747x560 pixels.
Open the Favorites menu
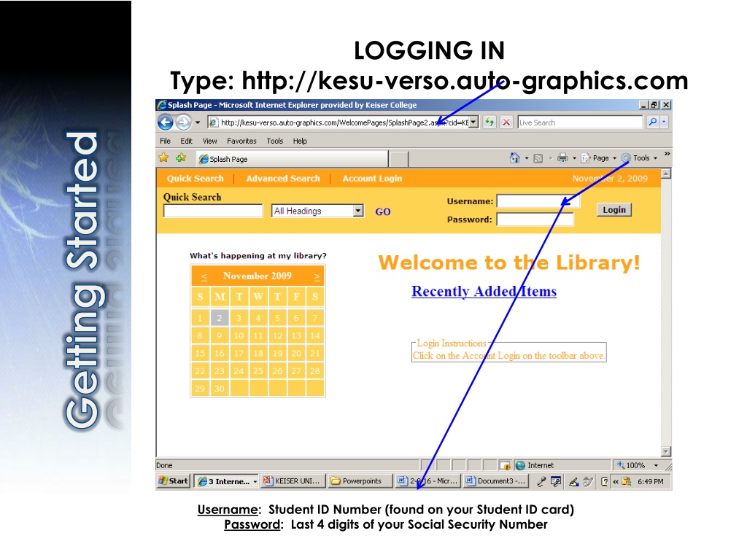pos(241,141)
